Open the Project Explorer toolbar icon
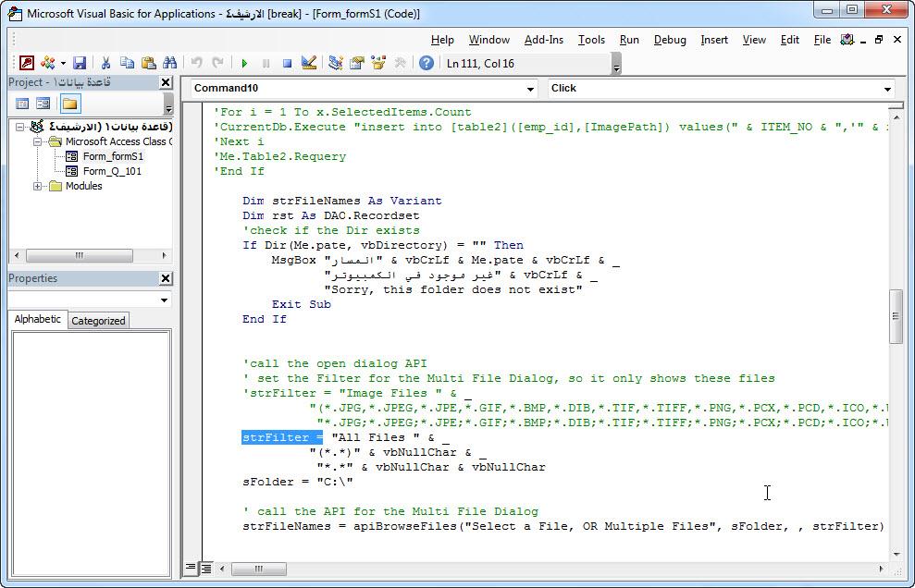 click(x=335, y=63)
